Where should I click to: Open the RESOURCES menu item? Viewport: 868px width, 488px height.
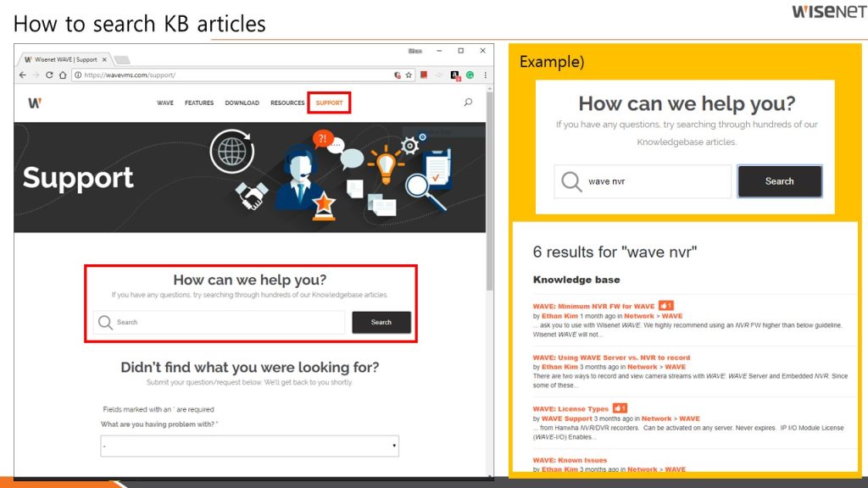287,102
